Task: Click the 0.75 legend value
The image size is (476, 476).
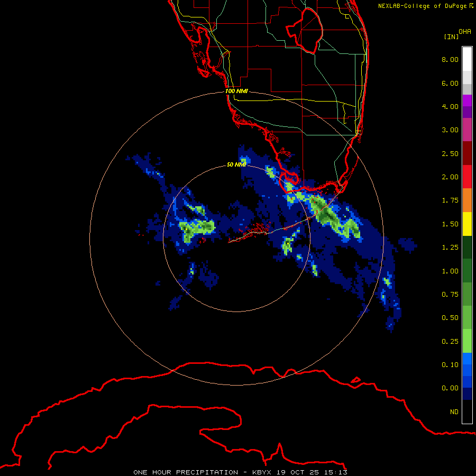Action: pyautogui.click(x=450, y=295)
